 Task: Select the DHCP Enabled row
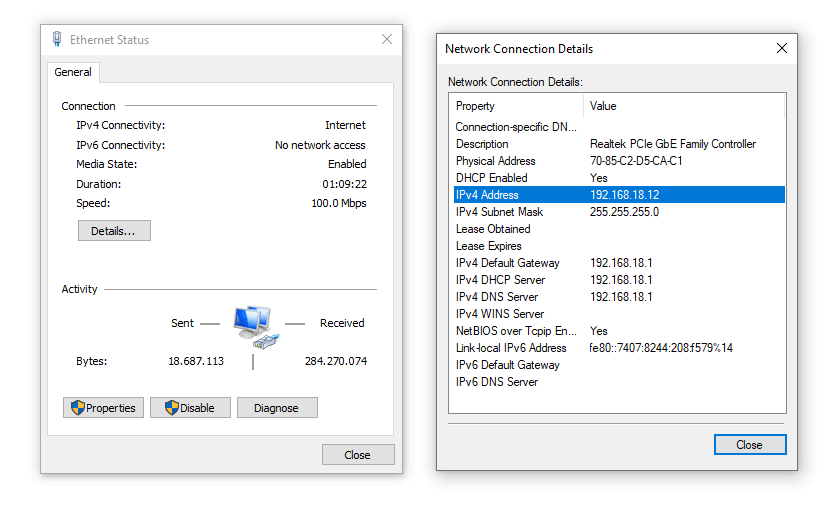618,178
